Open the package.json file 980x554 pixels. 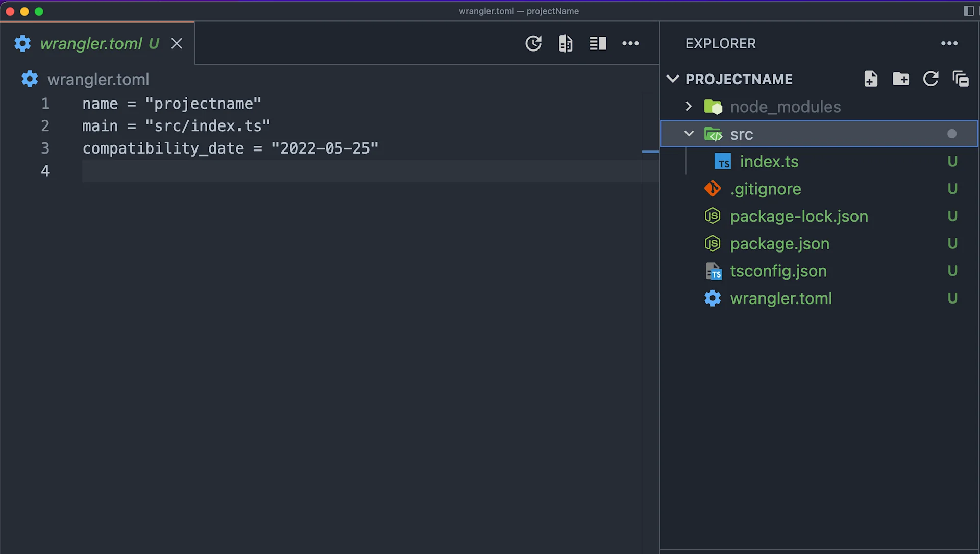pyautogui.click(x=779, y=244)
